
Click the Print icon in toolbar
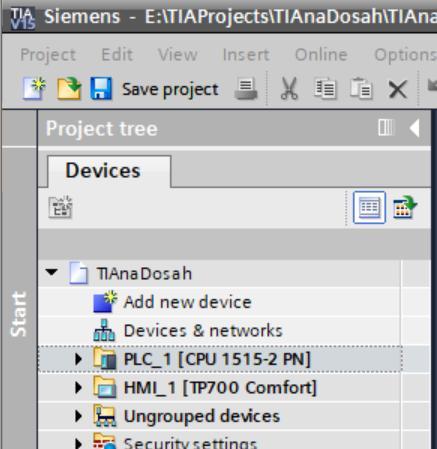(x=246, y=89)
